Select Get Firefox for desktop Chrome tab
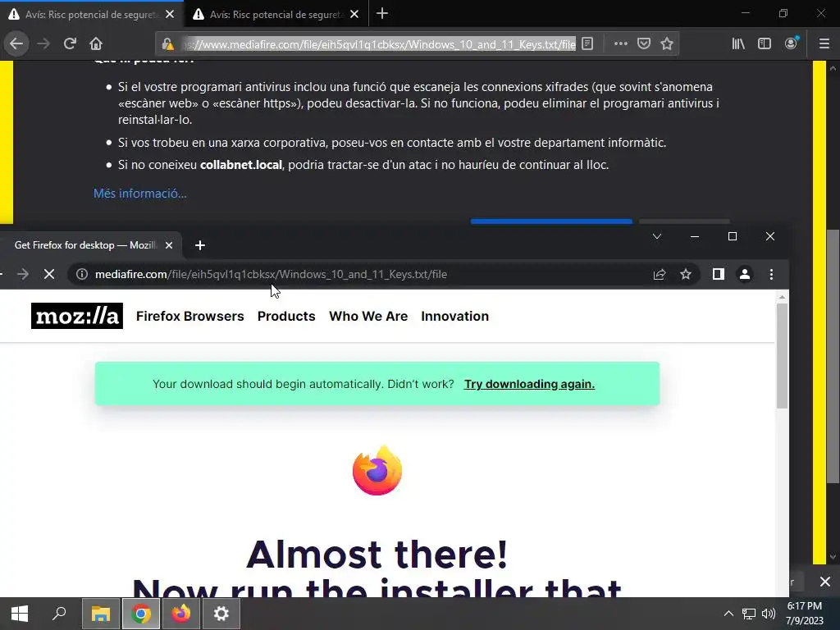 [85, 245]
